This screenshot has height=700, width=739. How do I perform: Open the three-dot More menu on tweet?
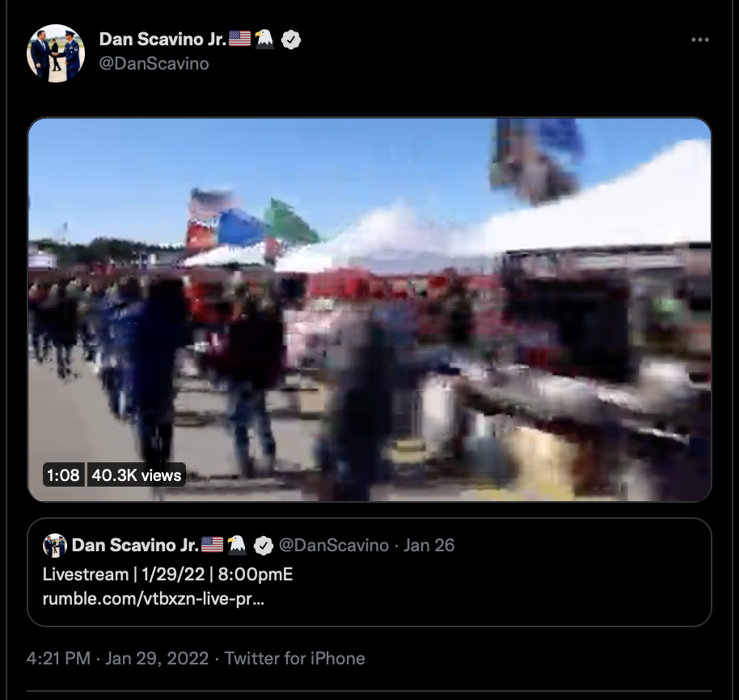point(700,40)
